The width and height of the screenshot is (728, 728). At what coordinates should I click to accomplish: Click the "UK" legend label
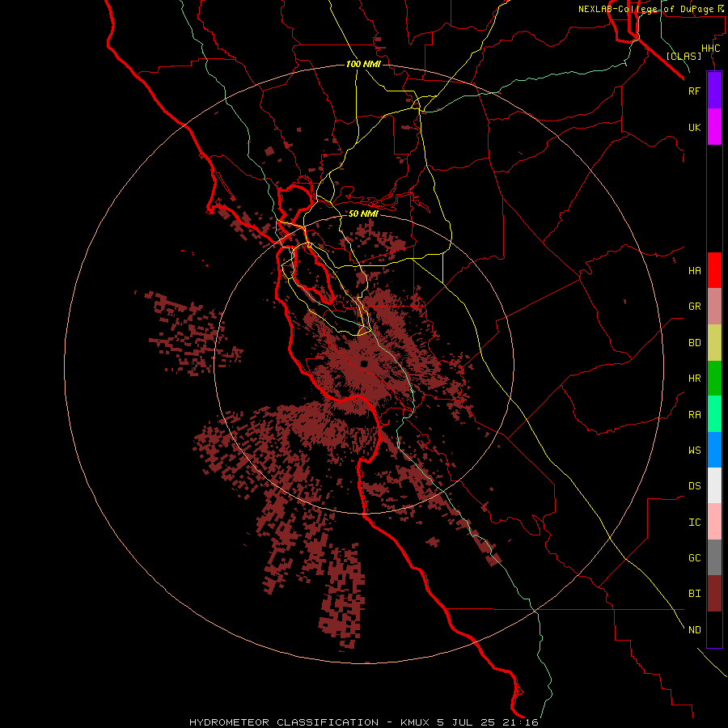coord(694,127)
